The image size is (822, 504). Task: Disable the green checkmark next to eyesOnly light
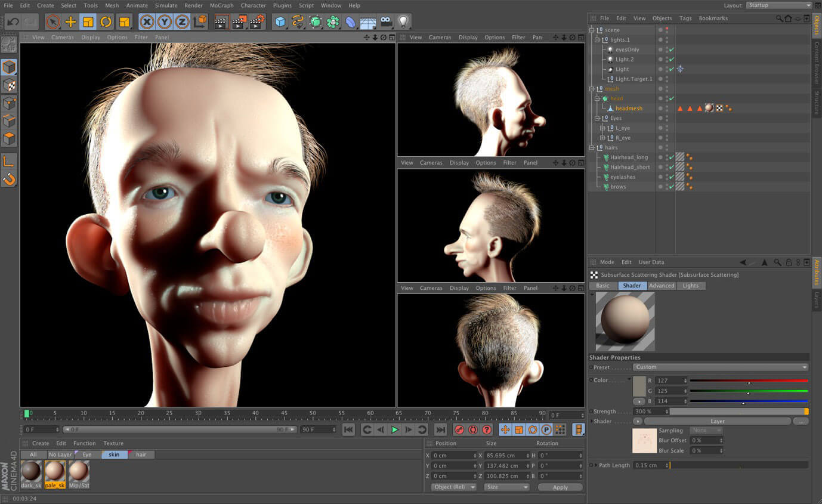tap(671, 50)
